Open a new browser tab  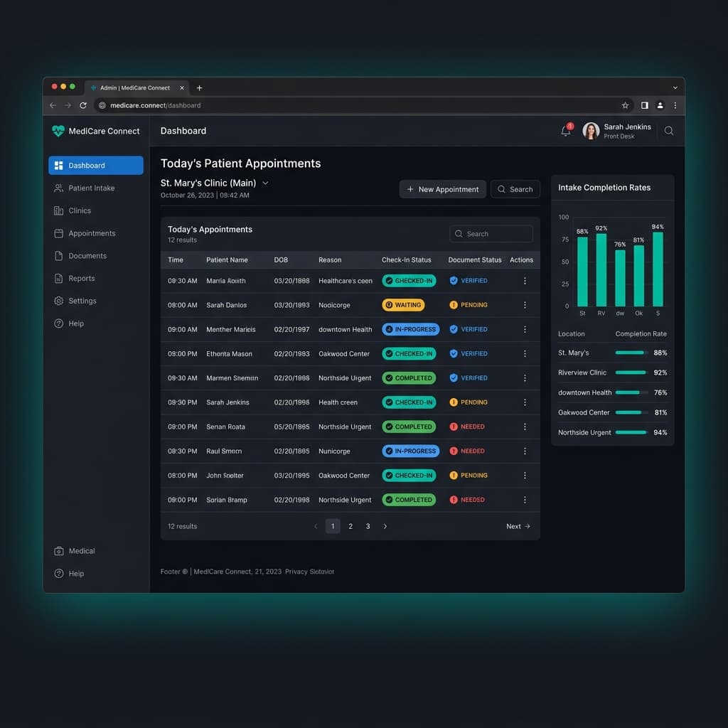(199, 87)
